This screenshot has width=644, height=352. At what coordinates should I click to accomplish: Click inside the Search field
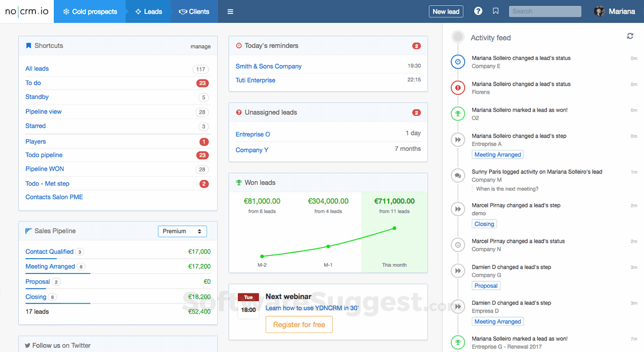[545, 11]
